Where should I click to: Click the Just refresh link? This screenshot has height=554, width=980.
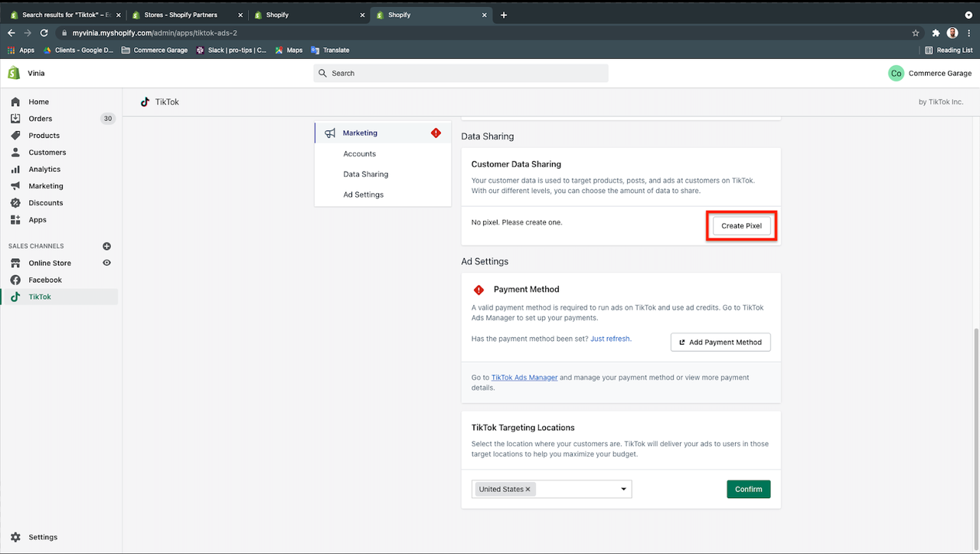(x=610, y=339)
